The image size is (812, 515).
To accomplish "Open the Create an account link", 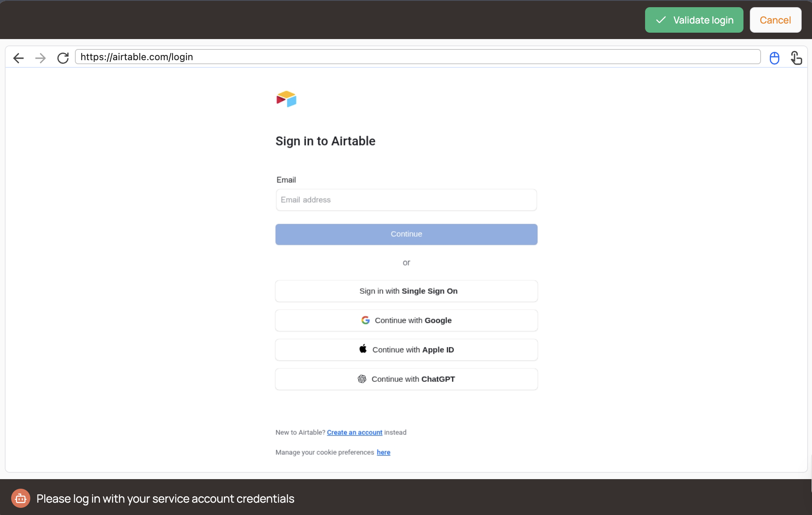I will pos(355,432).
